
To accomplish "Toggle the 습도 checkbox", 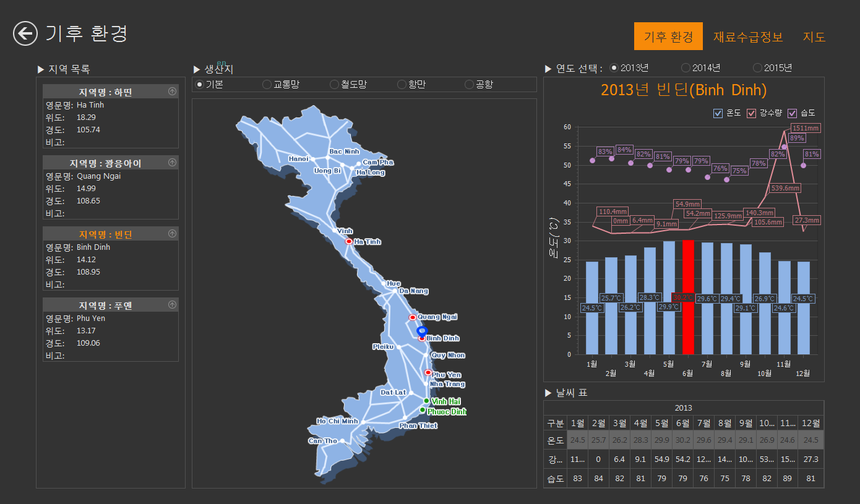I will point(792,113).
